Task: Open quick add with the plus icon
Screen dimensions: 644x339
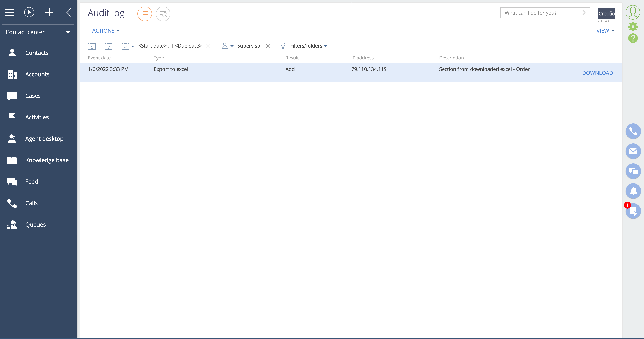Action: pyautogui.click(x=49, y=12)
